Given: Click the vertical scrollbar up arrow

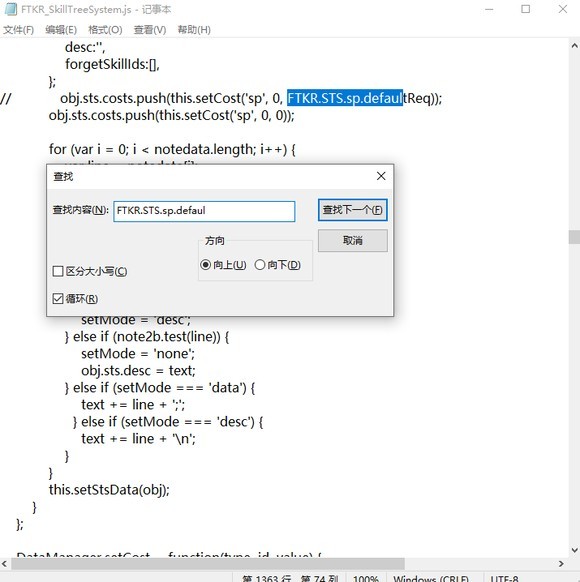Looking at the screenshot, I should (x=574, y=46).
